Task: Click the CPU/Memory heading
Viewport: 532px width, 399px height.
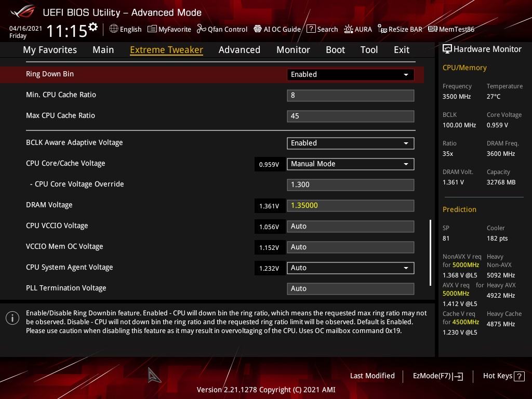Action: tap(464, 68)
